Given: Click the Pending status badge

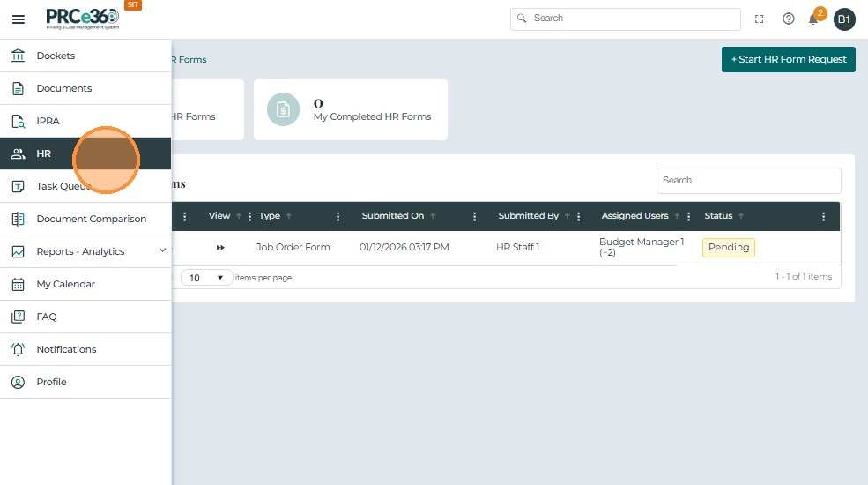Looking at the screenshot, I should pos(729,248).
